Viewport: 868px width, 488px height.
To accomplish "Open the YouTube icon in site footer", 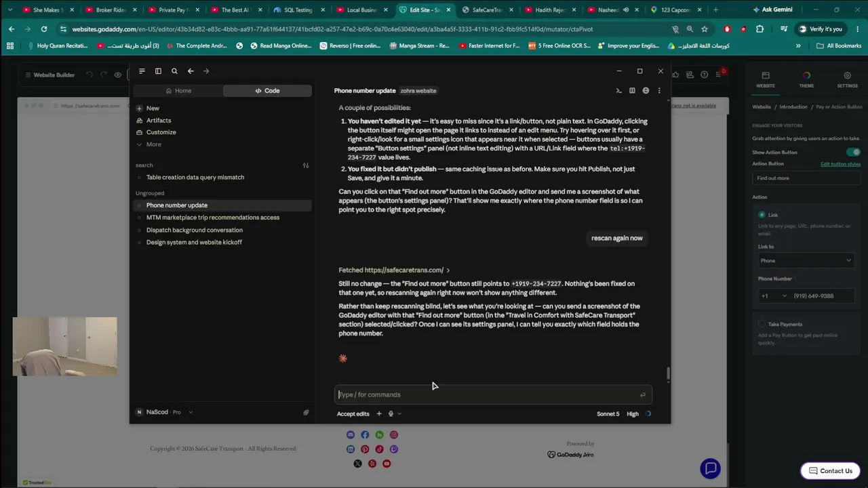I will pos(387,464).
